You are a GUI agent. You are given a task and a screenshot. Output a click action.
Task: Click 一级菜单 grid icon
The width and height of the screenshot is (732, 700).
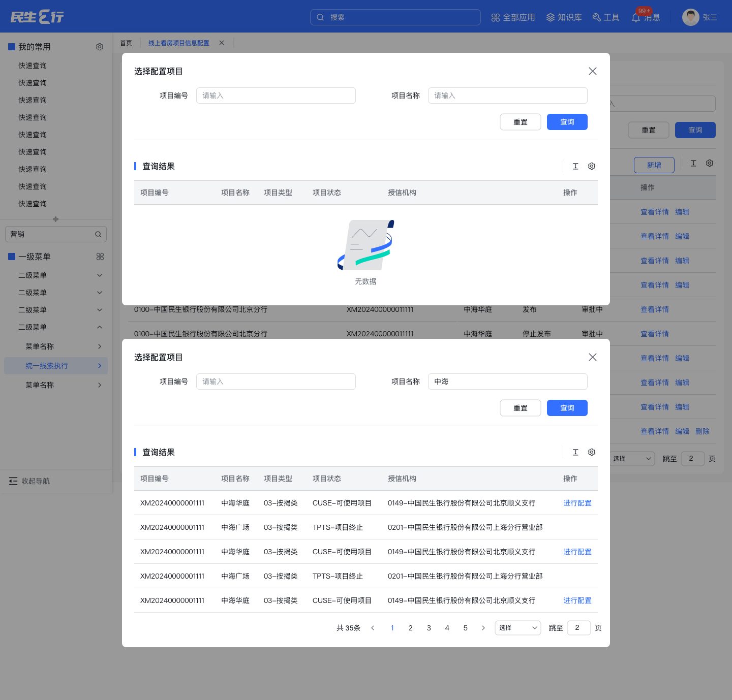pyautogui.click(x=100, y=257)
